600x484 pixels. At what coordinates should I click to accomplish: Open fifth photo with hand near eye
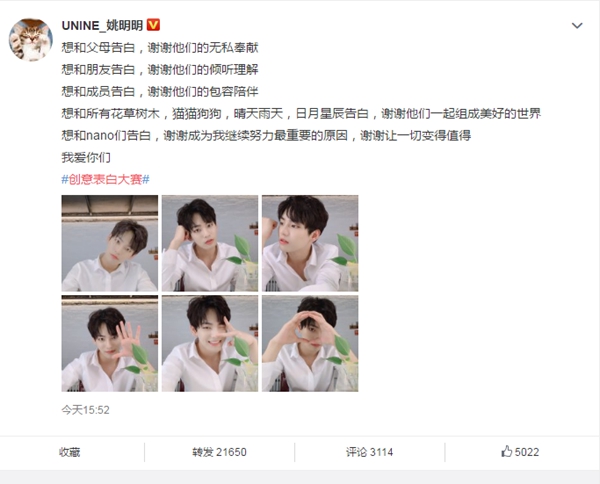click(x=210, y=344)
